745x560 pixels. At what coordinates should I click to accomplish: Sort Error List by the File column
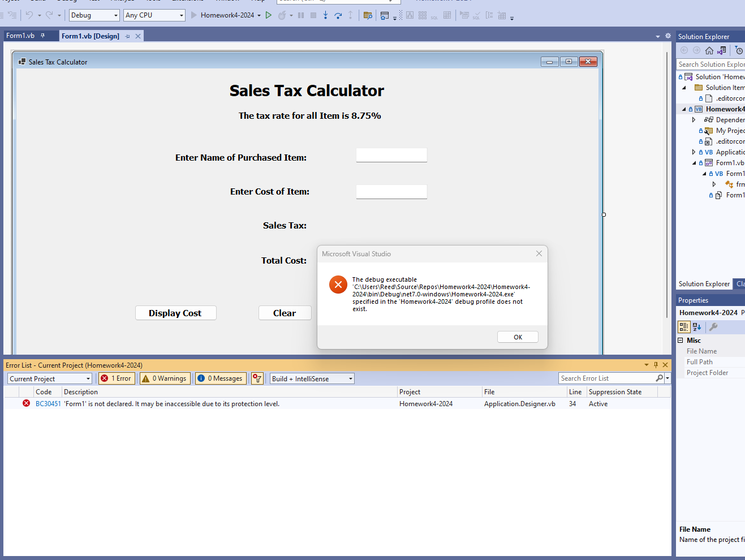[x=524, y=392]
